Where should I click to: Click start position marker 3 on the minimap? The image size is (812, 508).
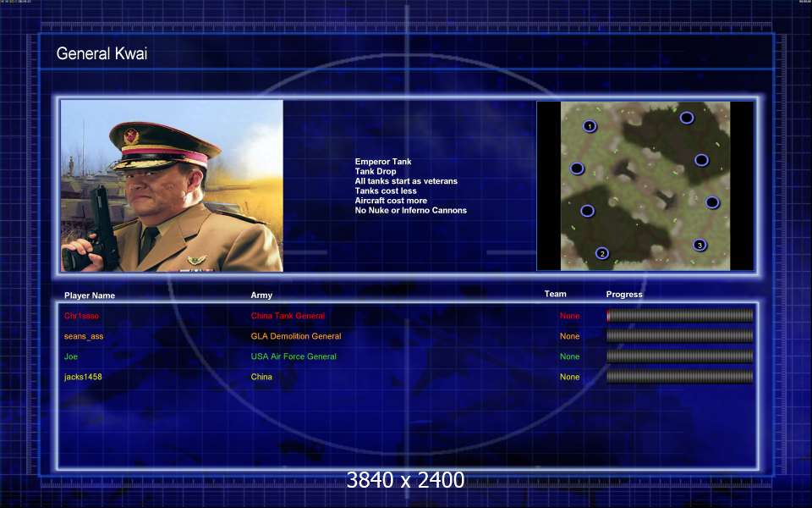tap(700, 246)
